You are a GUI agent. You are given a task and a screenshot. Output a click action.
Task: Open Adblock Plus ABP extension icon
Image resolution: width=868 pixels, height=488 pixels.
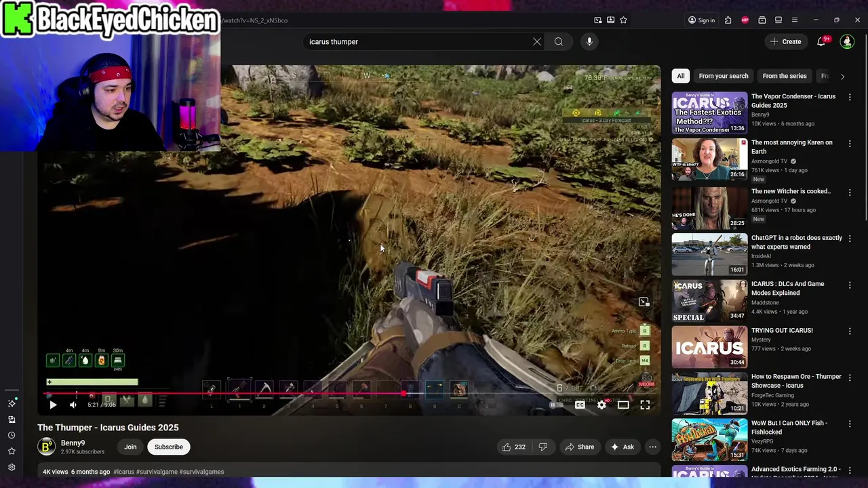[745, 20]
